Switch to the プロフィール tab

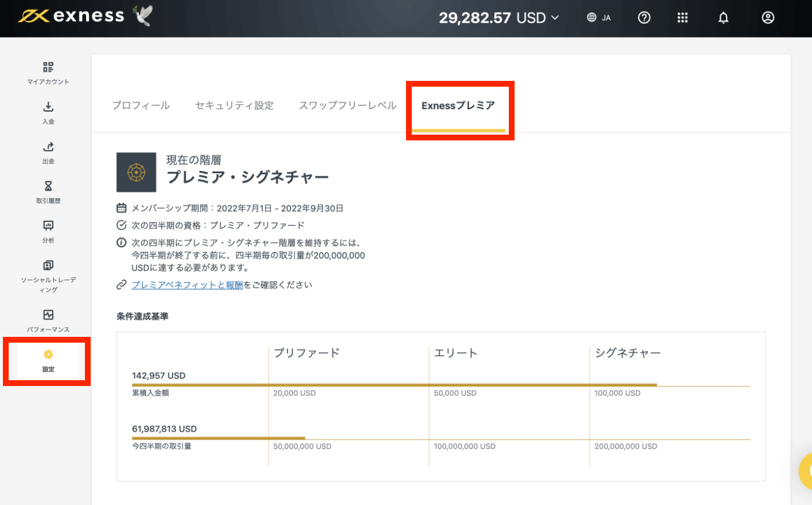click(x=140, y=105)
